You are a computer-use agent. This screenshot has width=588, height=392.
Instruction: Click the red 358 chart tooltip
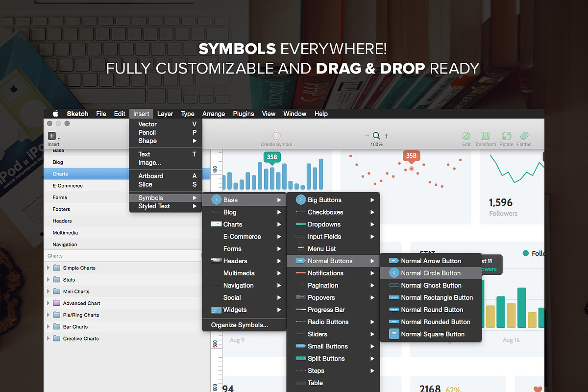click(x=411, y=156)
